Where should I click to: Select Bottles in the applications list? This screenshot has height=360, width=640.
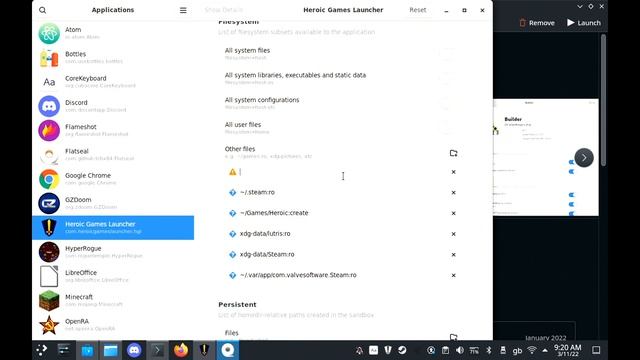(113, 58)
